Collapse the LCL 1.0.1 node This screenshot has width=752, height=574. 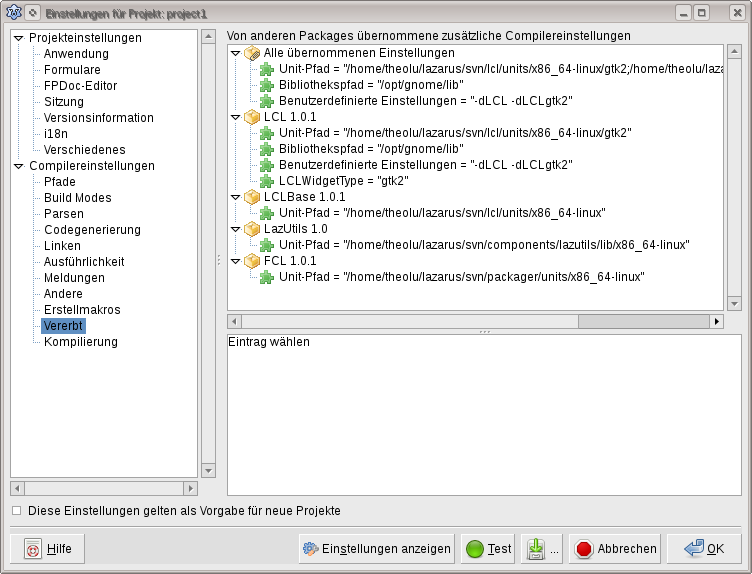pyautogui.click(x=236, y=117)
